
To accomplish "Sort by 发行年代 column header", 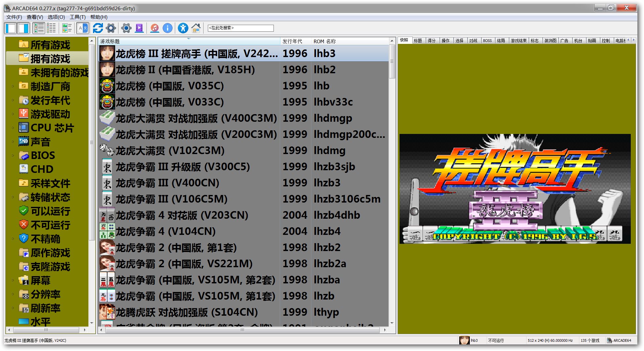I will pyautogui.click(x=296, y=41).
